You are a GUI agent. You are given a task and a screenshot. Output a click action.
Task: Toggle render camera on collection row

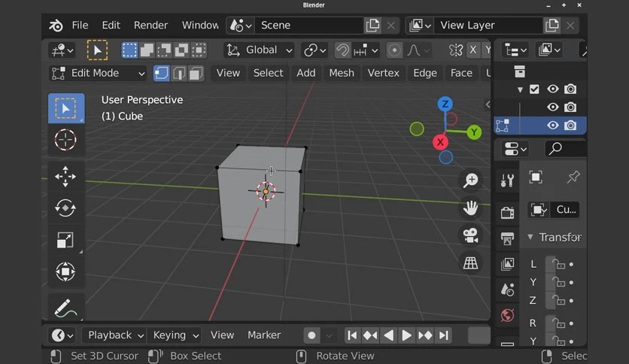[x=570, y=89]
